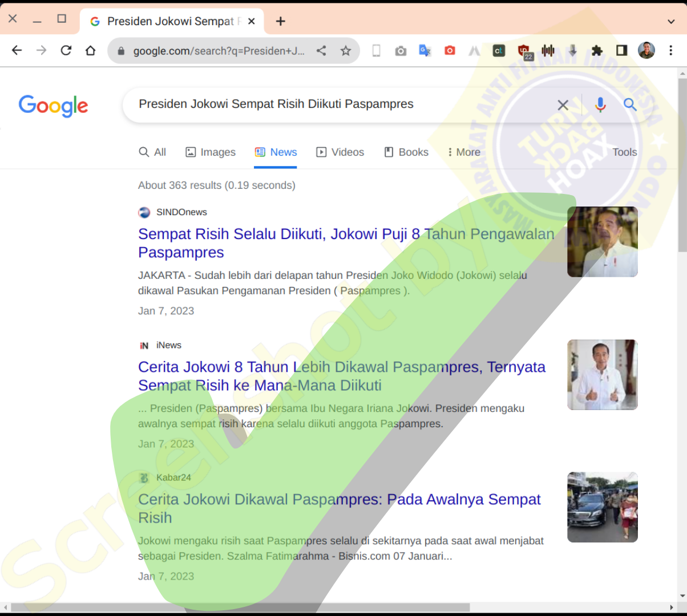Image resolution: width=687 pixels, height=616 pixels.
Task: Click the Kabar24 source name
Action: coord(173,477)
